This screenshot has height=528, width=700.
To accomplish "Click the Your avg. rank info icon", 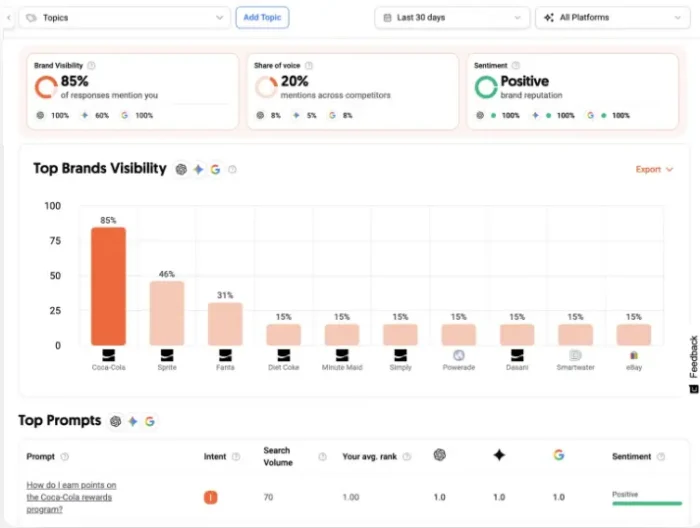I will coord(407,457).
